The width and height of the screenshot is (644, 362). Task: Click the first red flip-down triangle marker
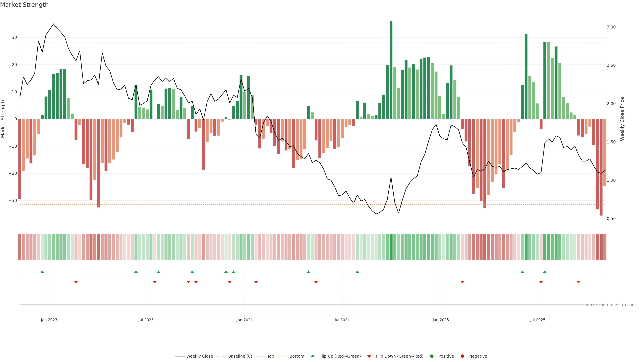pyautogui.click(x=76, y=282)
